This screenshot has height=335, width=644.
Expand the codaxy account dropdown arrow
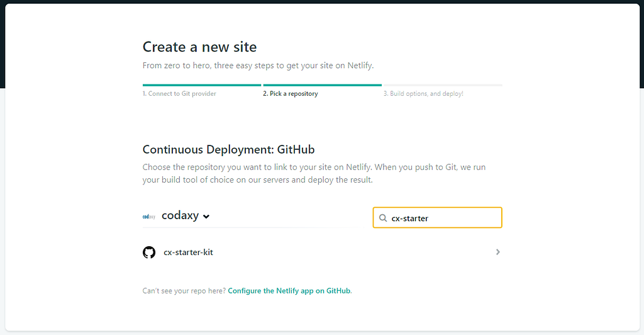coord(206,217)
